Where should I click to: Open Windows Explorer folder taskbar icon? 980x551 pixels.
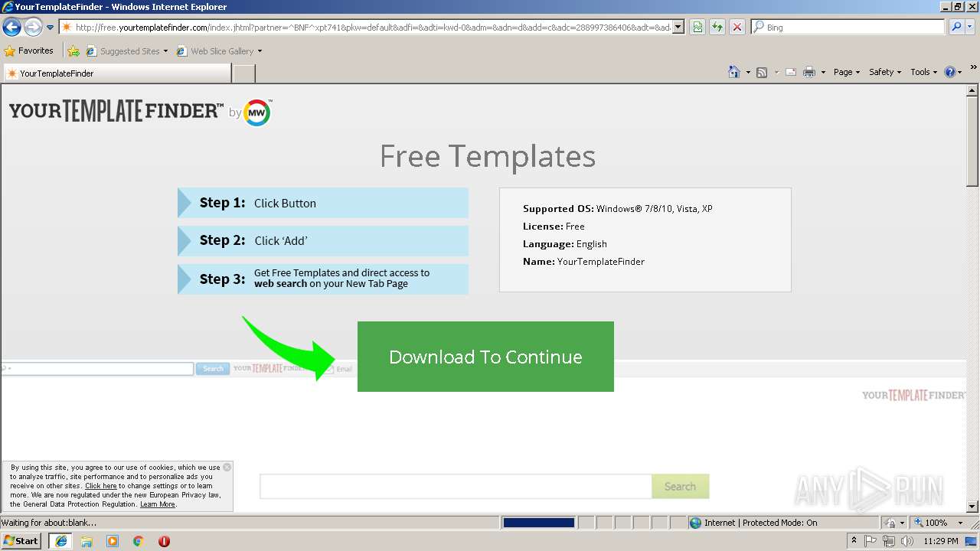87,541
